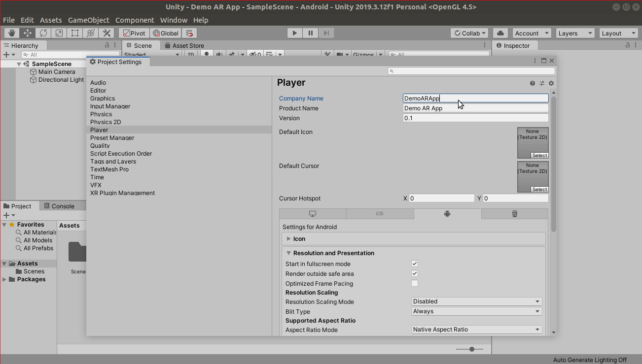Select the Android platform tab icon
The width and height of the screenshot is (642, 364).
[447, 214]
